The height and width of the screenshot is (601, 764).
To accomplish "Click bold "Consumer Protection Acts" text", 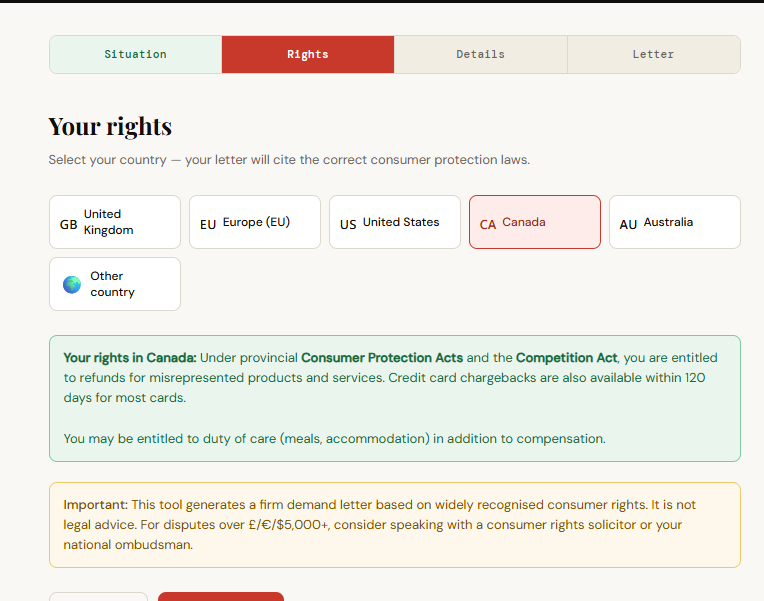I will click(381, 357).
